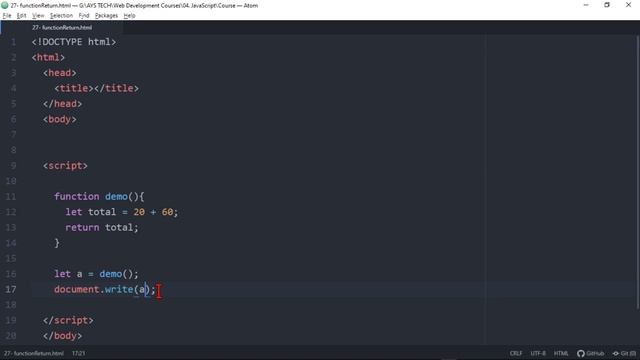
Task: Open the Git panel from status bar
Action: [624, 353]
